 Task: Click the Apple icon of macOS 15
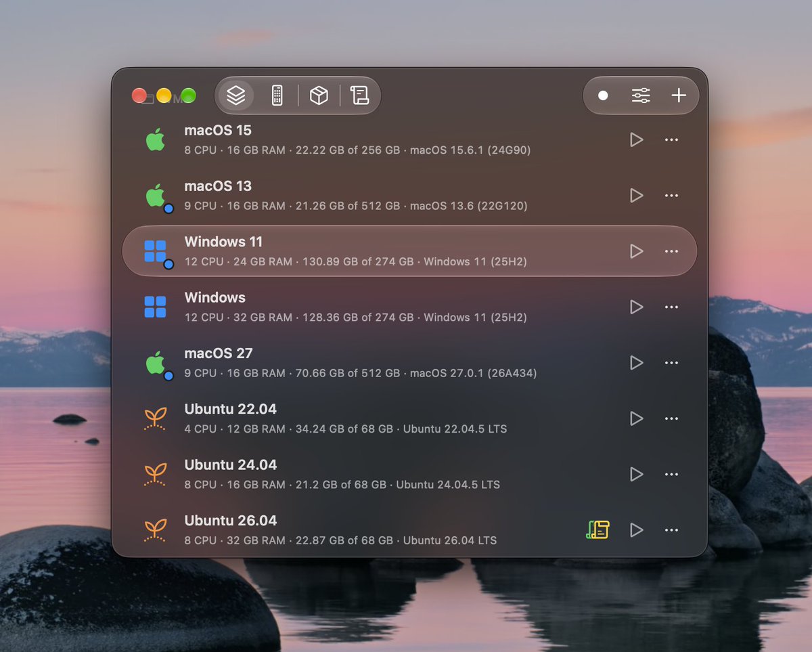coord(155,139)
